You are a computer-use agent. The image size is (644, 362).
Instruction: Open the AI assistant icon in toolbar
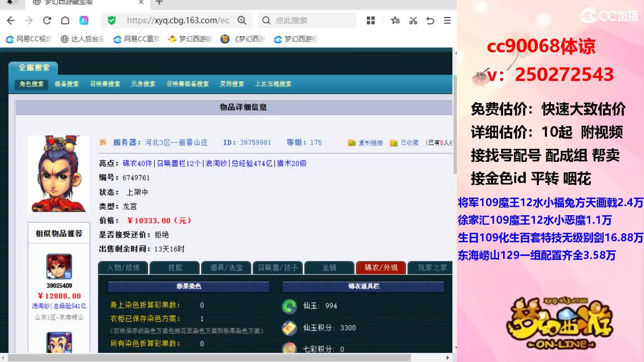point(84,21)
